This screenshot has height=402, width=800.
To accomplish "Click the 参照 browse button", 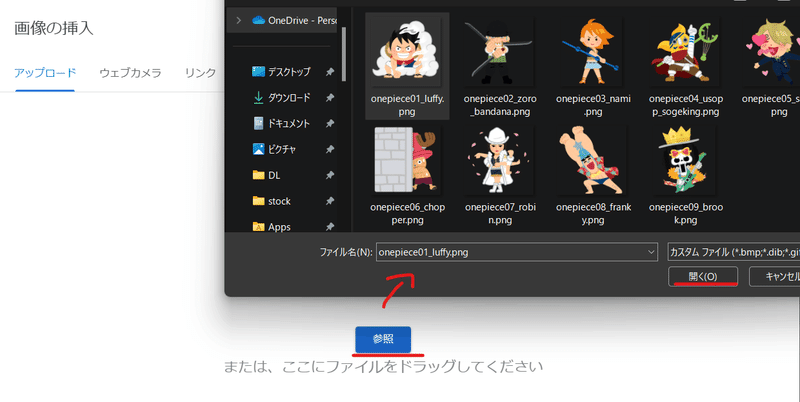I will 383,339.
